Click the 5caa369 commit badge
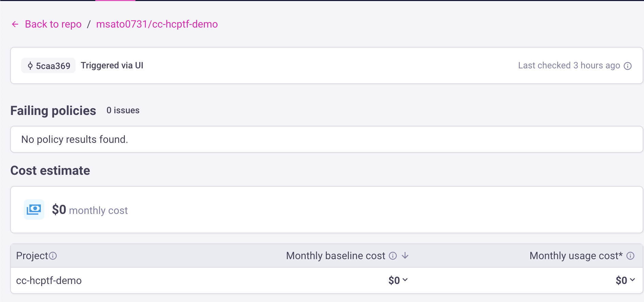This screenshot has width=644, height=302. pos(49,66)
